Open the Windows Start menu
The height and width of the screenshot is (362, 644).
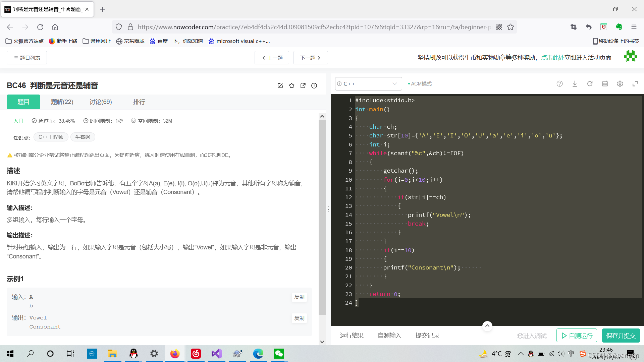click(x=10, y=354)
